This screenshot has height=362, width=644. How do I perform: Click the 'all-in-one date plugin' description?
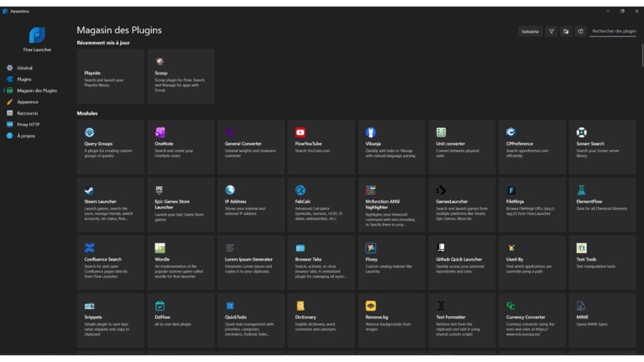(x=173, y=324)
